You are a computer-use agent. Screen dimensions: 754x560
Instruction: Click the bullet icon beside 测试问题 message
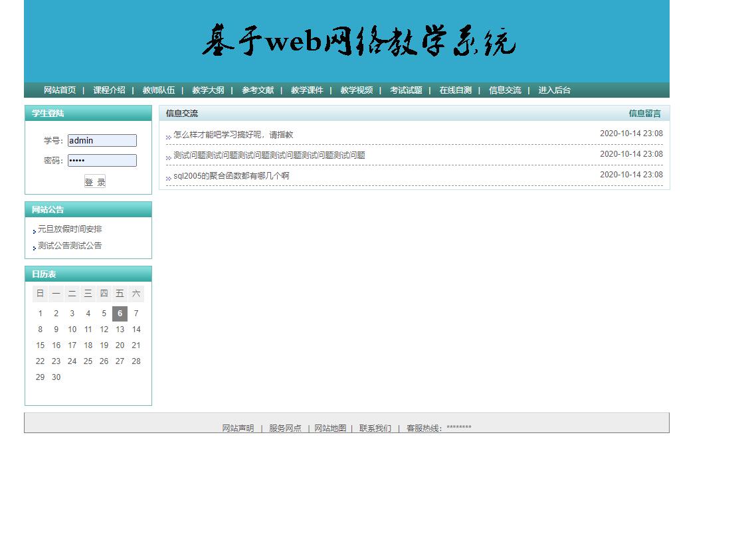point(167,155)
